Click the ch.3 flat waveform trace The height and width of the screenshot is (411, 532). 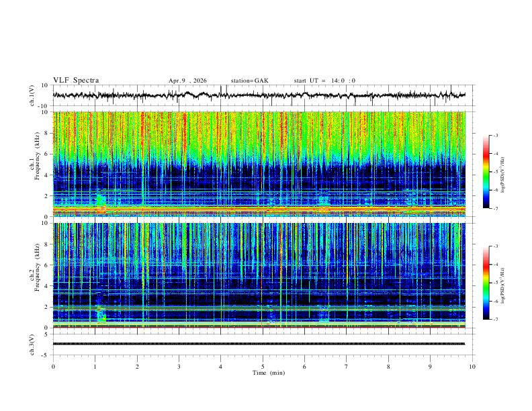pos(259,344)
